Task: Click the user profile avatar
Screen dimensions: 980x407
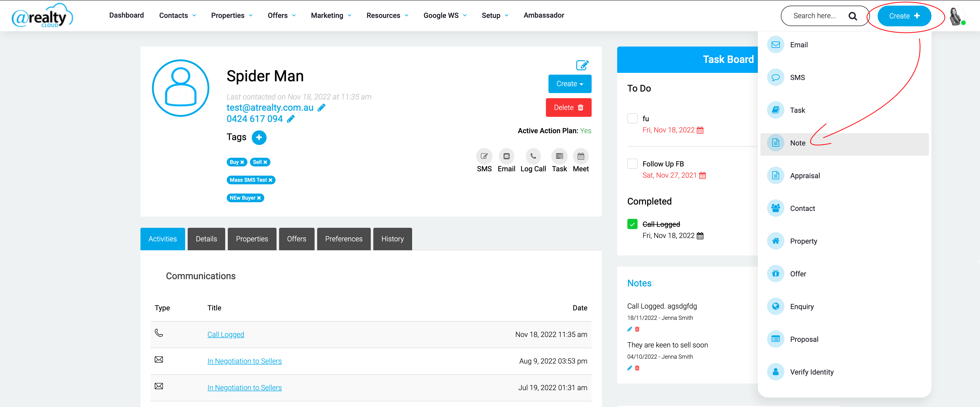Action: pyautogui.click(x=956, y=16)
